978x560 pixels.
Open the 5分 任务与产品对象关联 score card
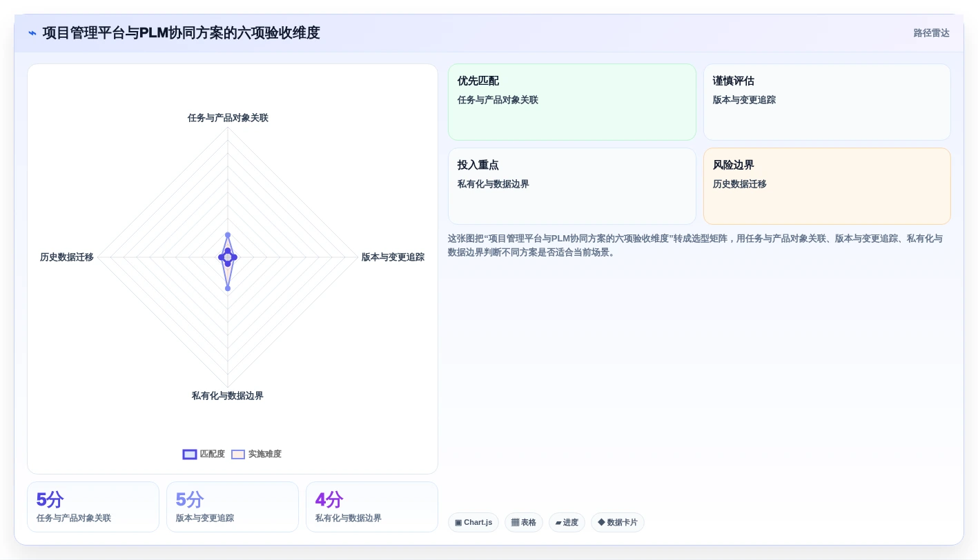pos(93,507)
